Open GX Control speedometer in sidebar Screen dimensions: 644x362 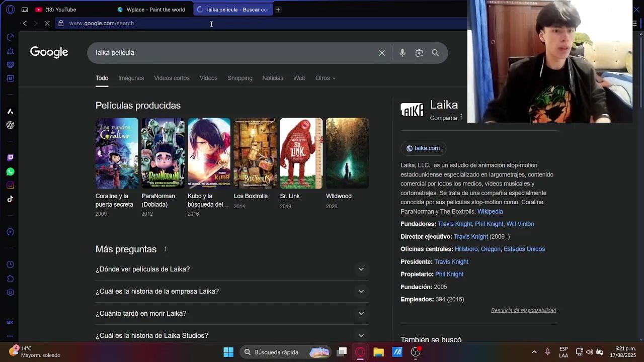10,37
